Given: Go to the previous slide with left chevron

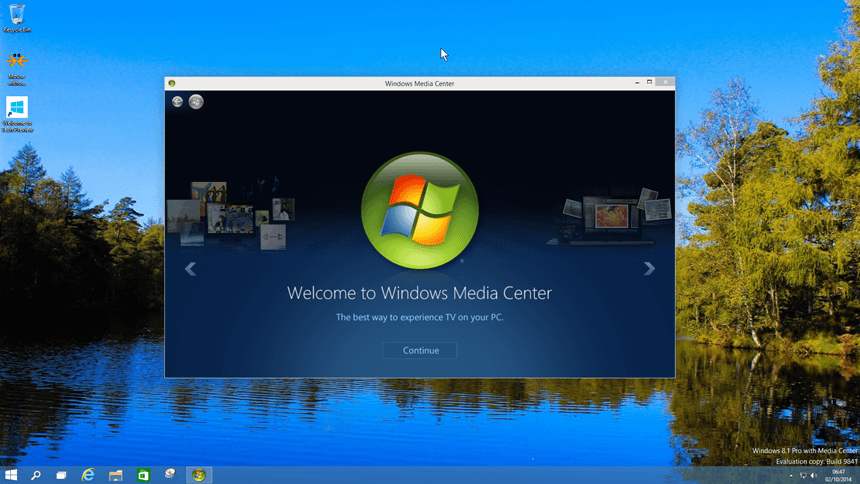Looking at the screenshot, I should pos(190,269).
